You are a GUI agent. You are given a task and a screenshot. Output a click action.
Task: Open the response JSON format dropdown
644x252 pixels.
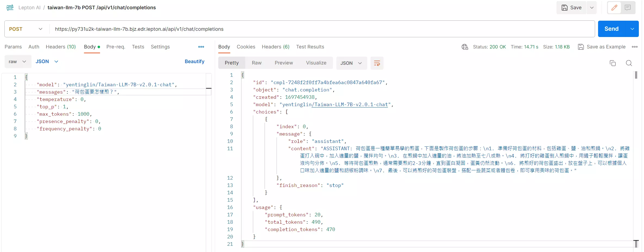351,63
